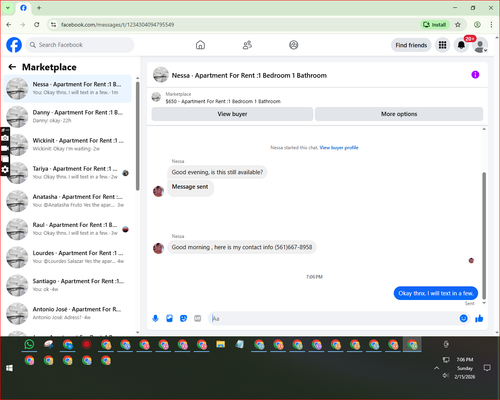Viewport: 500px width, 400px height.
Task: Go to the Facebook Home tab
Action: pyautogui.click(x=200, y=45)
